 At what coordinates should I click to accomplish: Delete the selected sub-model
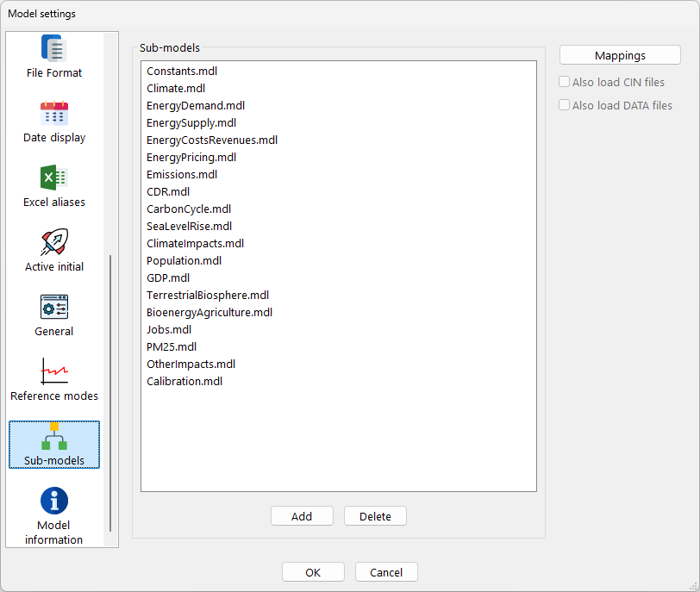pyautogui.click(x=375, y=516)
